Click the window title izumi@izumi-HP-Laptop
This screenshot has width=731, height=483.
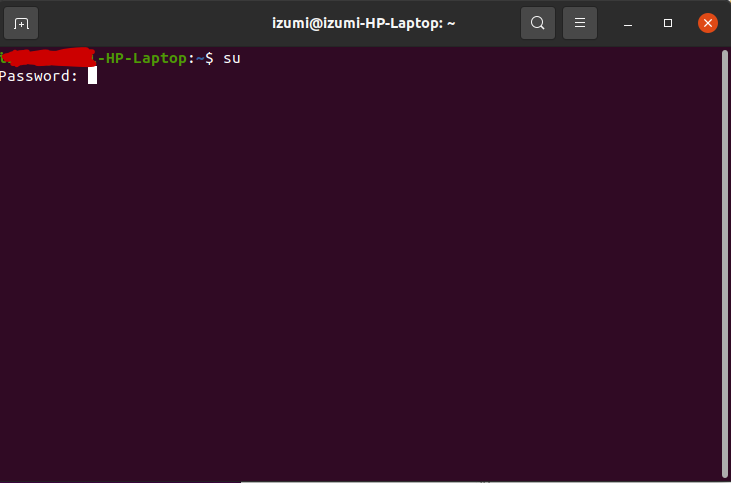tap(364, 23)
